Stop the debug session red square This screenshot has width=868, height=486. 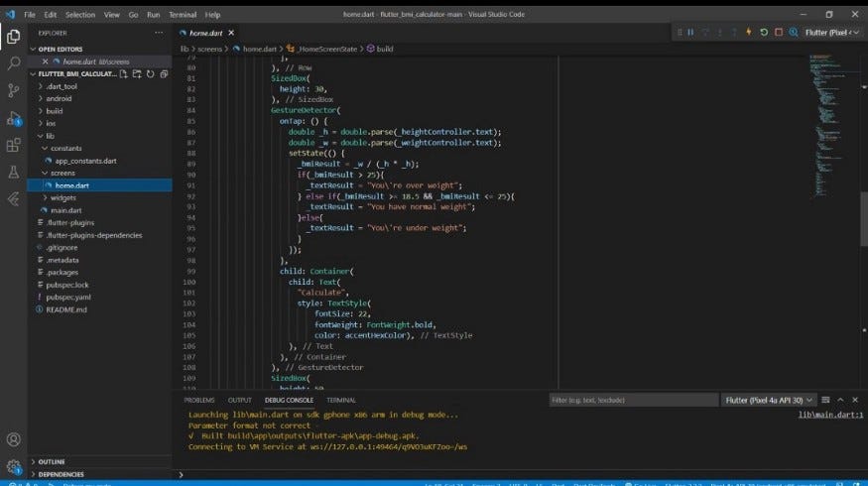779,32
